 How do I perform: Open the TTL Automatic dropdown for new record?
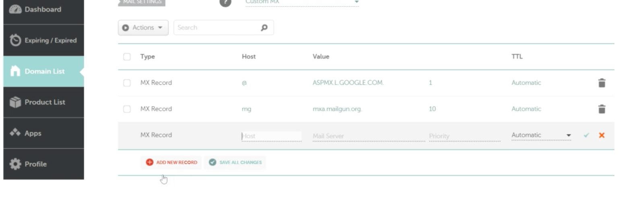541,135
